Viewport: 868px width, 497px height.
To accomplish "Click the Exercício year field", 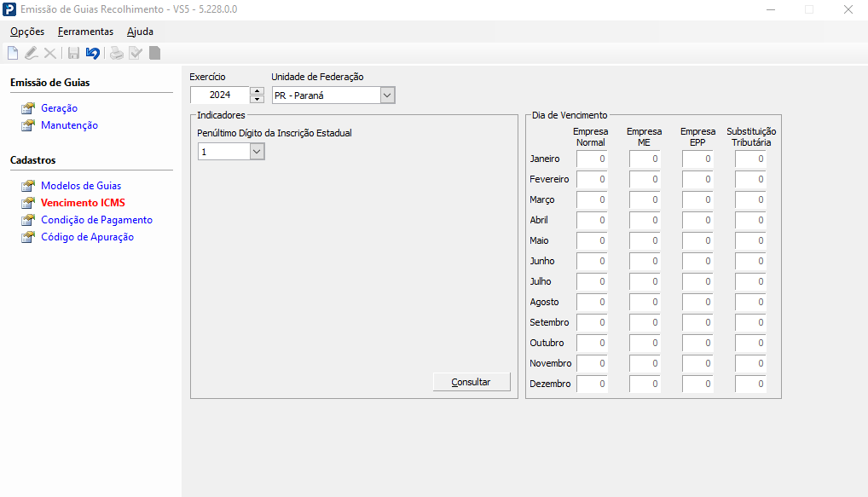I will click(220, 95).
